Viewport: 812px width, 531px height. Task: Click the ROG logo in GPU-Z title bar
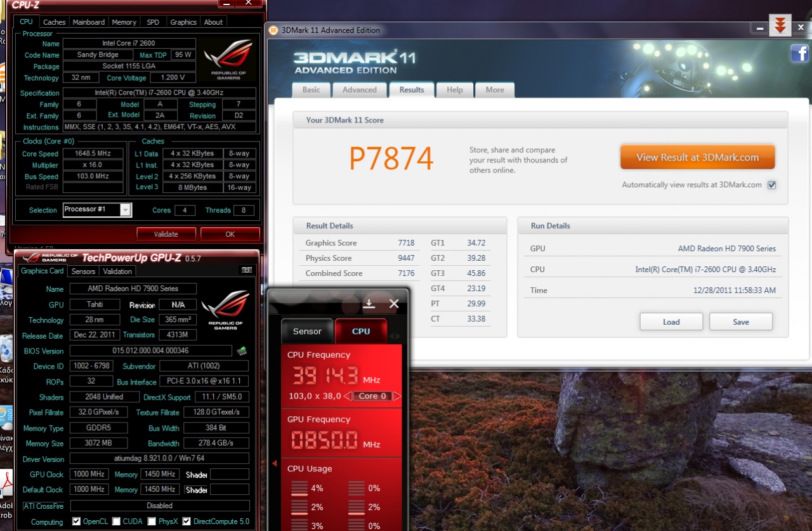(x=49, y=258)
